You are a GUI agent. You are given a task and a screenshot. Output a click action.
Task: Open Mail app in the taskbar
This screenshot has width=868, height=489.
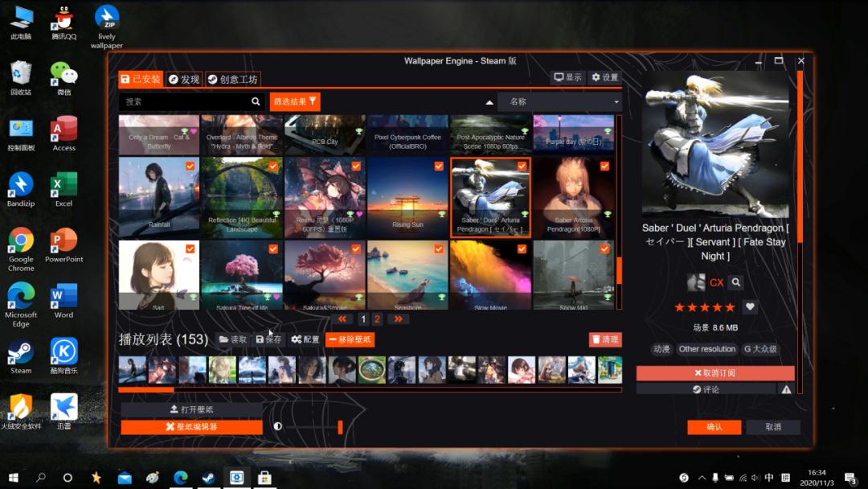tap(125, 478)
